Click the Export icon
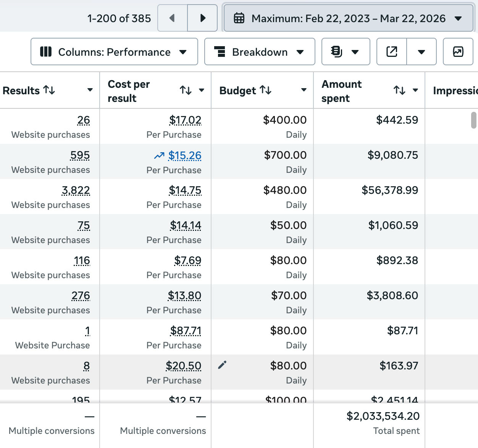The image size is (478, 448). point(391,52)
